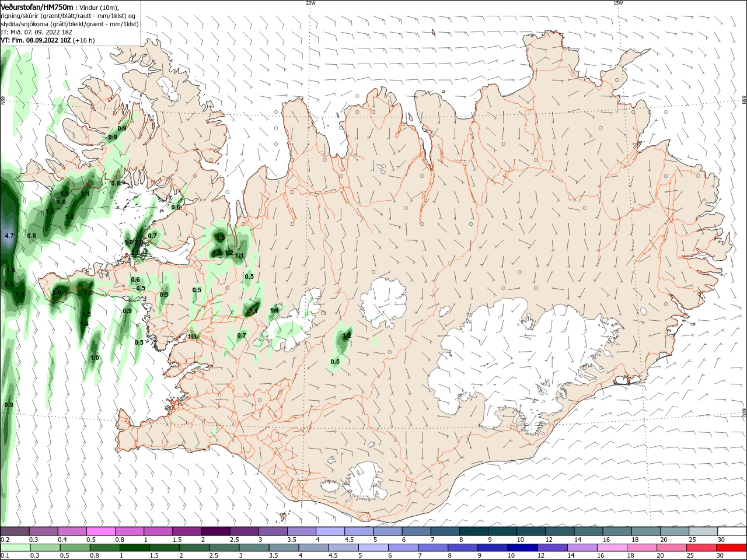Image resolution: width=747 pixels, height=560 pixels.
Task: Select the gray-green 3 swatch, bottom row
Action: [x=254, y=548]
